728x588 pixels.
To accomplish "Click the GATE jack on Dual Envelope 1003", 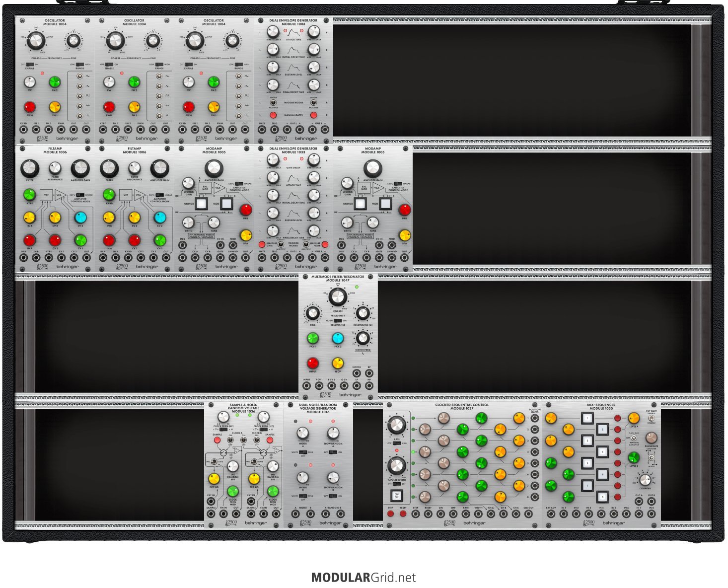I will (x=262, y=130).
